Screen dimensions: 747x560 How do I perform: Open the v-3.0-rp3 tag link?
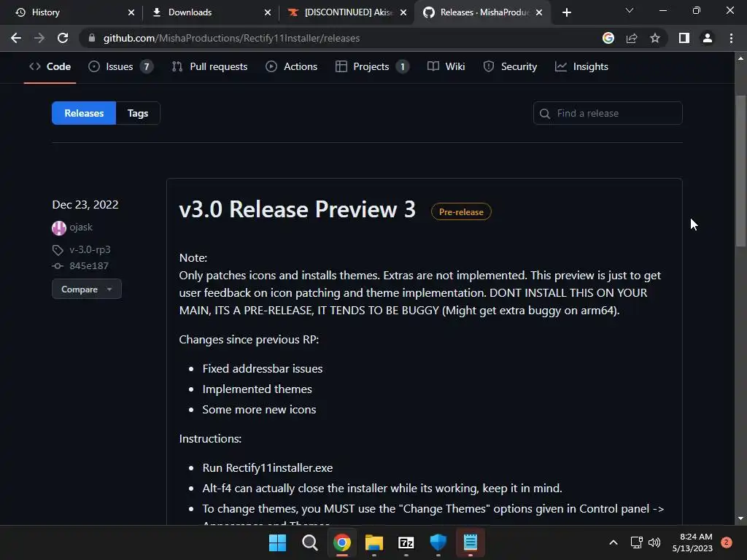[90, 249]
